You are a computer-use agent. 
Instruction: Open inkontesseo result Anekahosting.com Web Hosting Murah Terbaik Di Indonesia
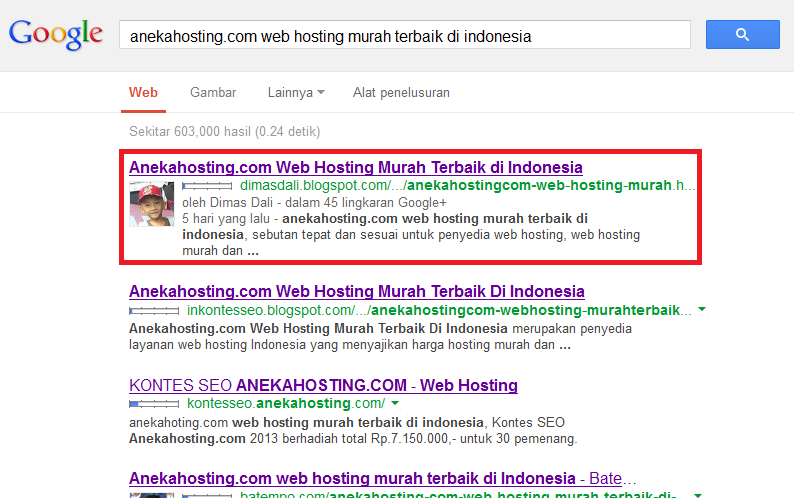pyautogui.click(x=356, y=291)
